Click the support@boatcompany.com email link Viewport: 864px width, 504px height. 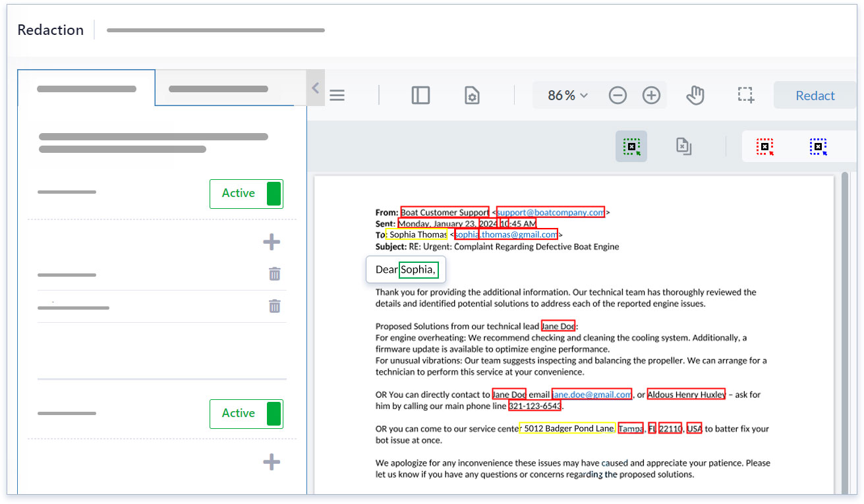click(550, 212)
